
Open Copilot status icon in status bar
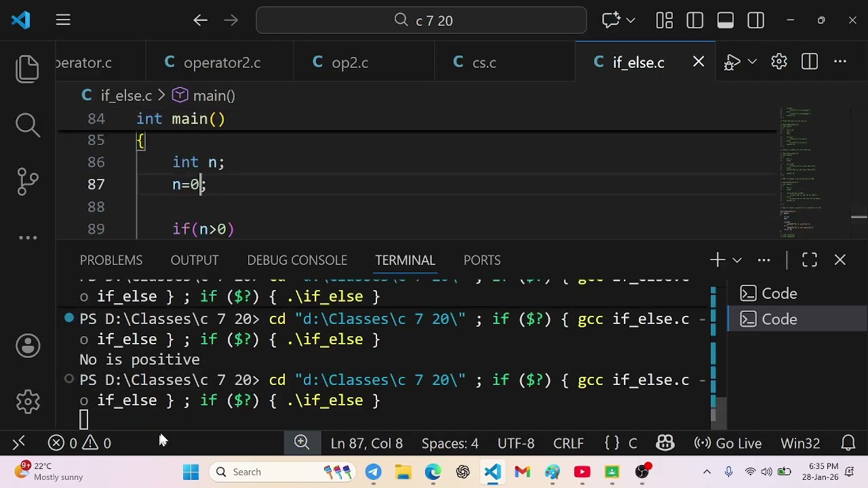665,443
